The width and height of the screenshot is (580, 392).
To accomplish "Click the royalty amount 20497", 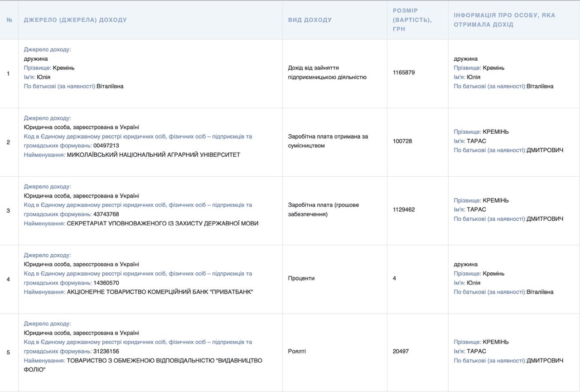I will coord(401,351).
